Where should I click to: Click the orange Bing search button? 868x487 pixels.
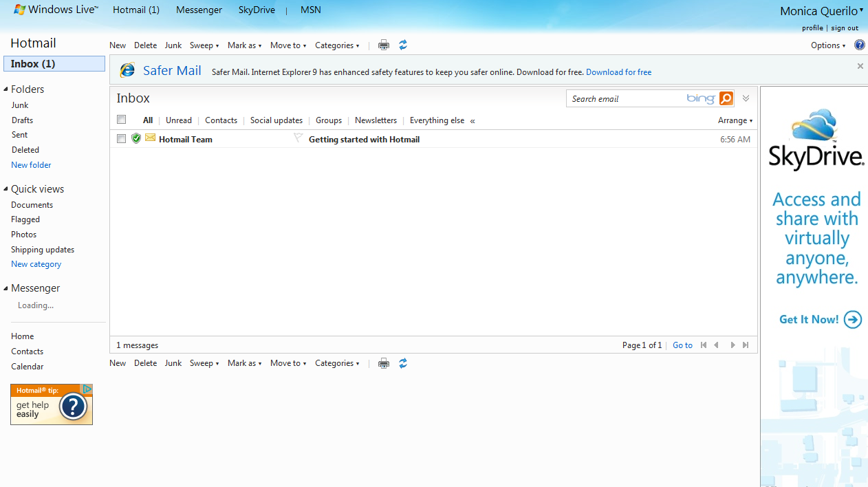tap(726, 98)
